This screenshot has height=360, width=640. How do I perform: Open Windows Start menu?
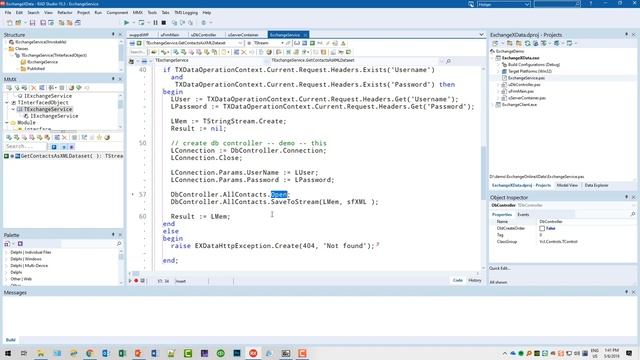click(x=8, y=353)
